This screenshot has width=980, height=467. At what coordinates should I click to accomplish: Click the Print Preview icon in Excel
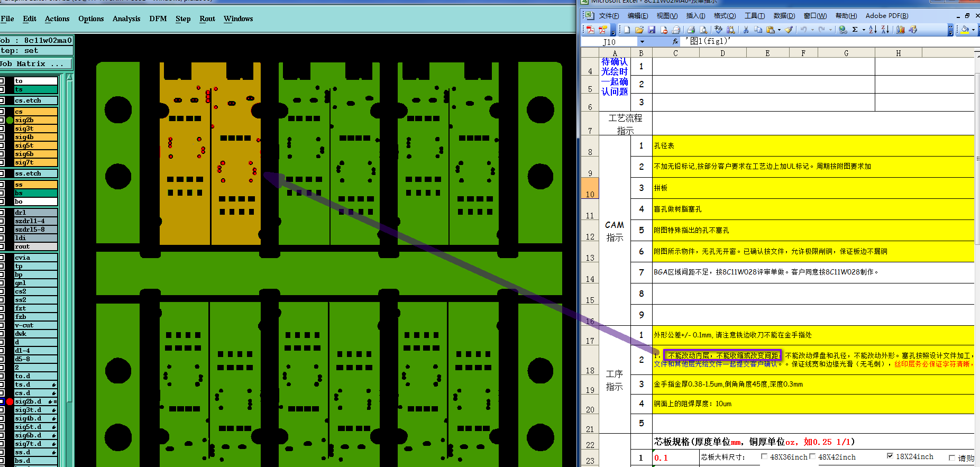[703, 30]
